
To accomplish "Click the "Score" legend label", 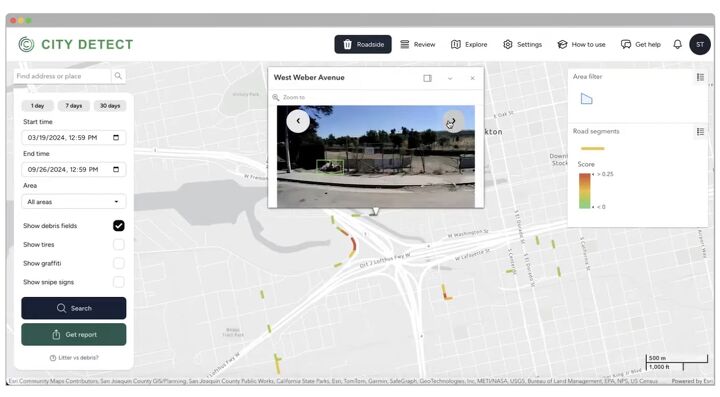I will pyautogui.click(x=586, y=164).
